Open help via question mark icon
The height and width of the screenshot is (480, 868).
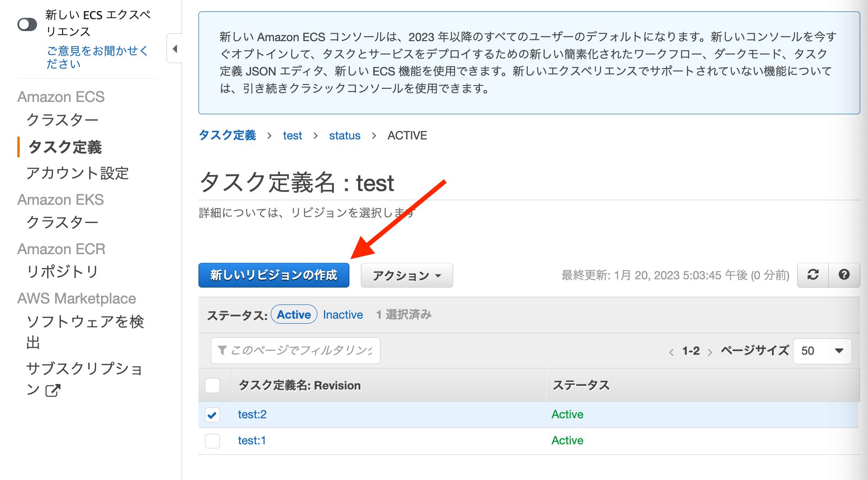pos(844,275)
